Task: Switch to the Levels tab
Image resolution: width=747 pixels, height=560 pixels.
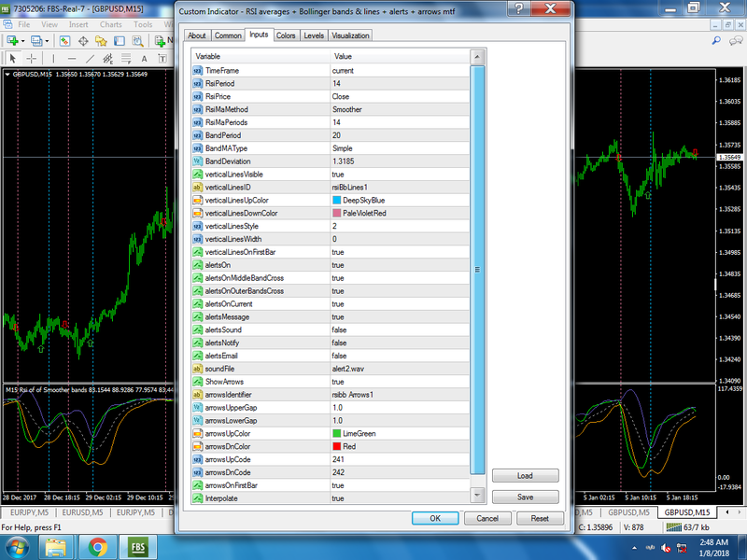Action: pyautogui.click(x=314, y=35)
